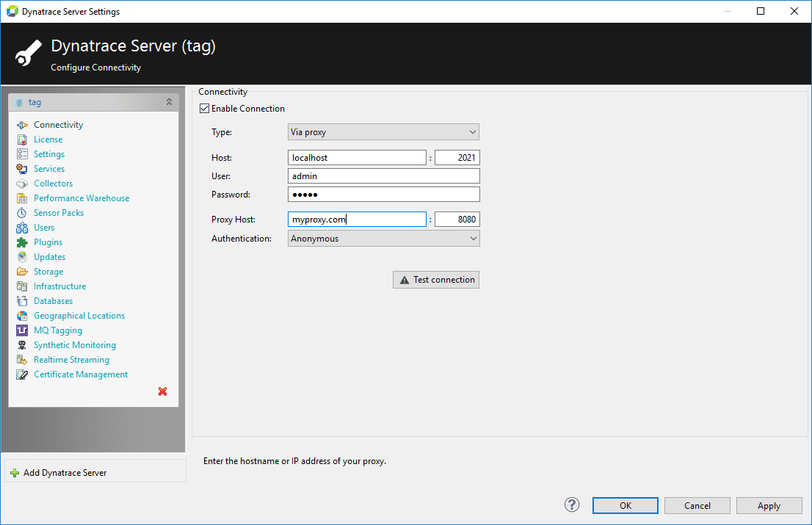The height and width of the screenshot is (525, 812).
Task: Click the host port field showing 2021
Action: [457, 157]
